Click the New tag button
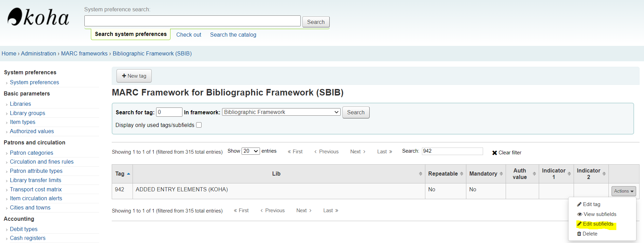 [134, 76]
